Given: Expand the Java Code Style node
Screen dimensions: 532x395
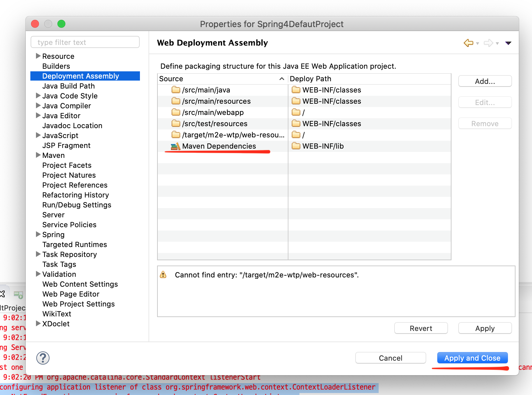Looking at the screenshot, I should point(38,95).
